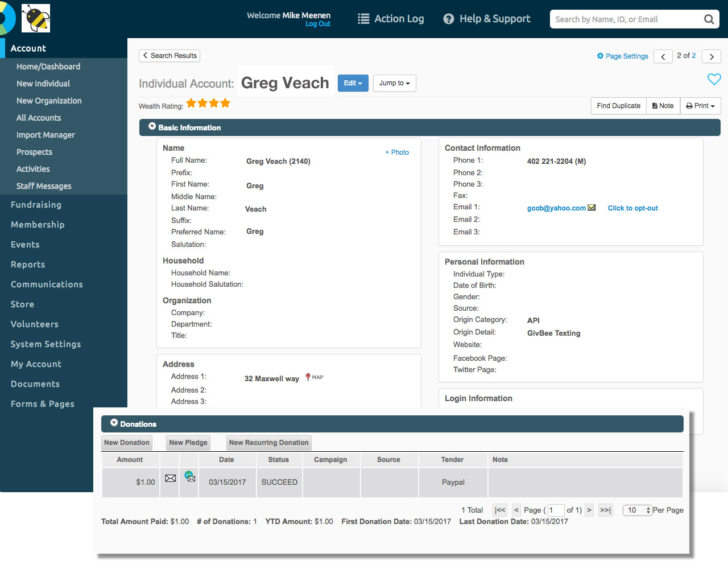Jump to the first donations page

pyautogui.click(x=500, y=510)
